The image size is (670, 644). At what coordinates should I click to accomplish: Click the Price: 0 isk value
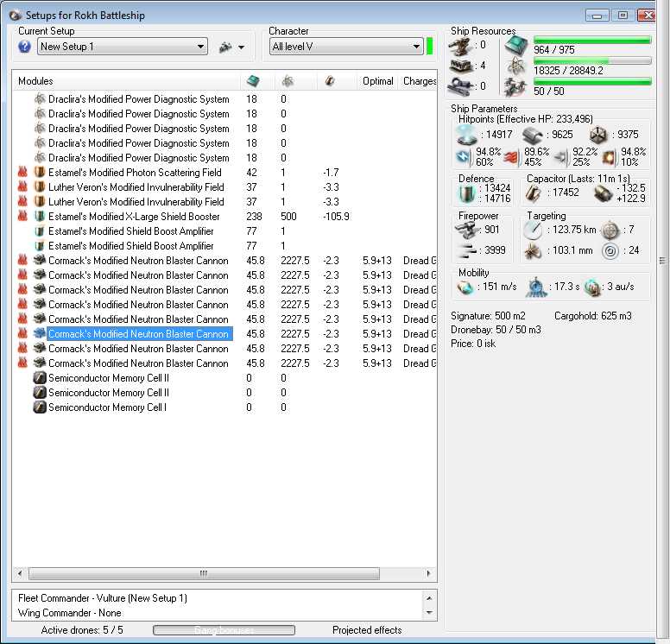tap(473, 344)
